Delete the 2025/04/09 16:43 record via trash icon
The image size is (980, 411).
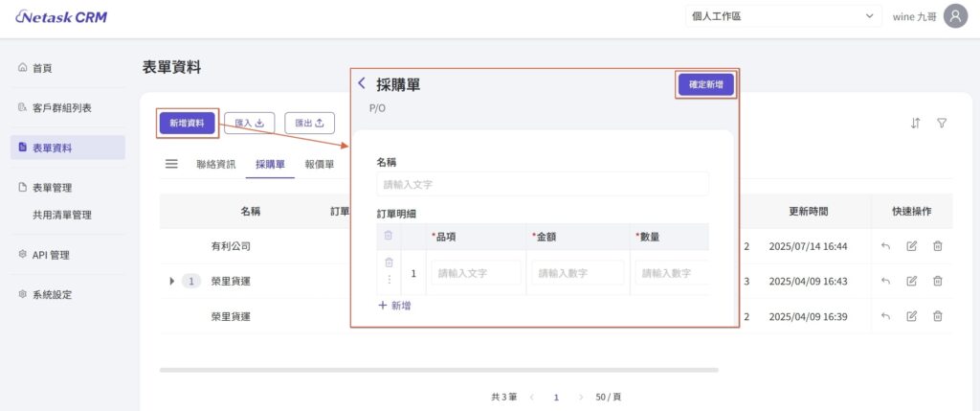tap(938, 281)
